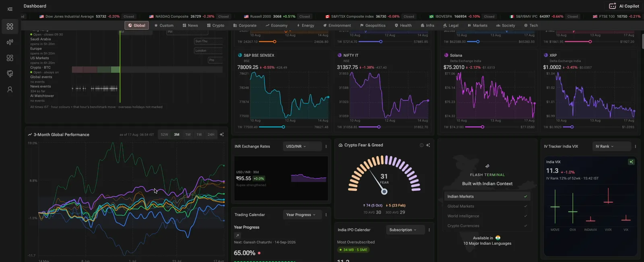Click the Crypto · BTC session bar

[x=147, y=70]
